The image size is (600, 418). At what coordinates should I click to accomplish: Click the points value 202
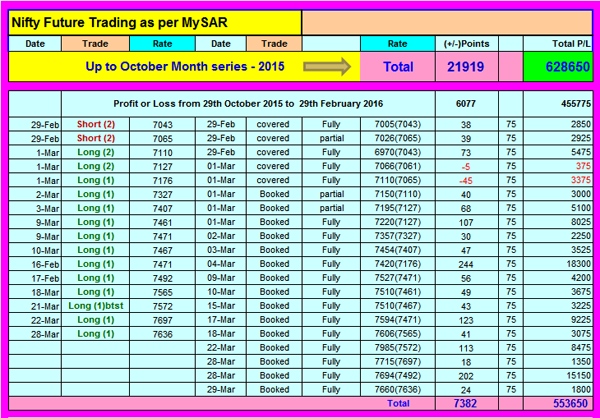pos(466,376)
